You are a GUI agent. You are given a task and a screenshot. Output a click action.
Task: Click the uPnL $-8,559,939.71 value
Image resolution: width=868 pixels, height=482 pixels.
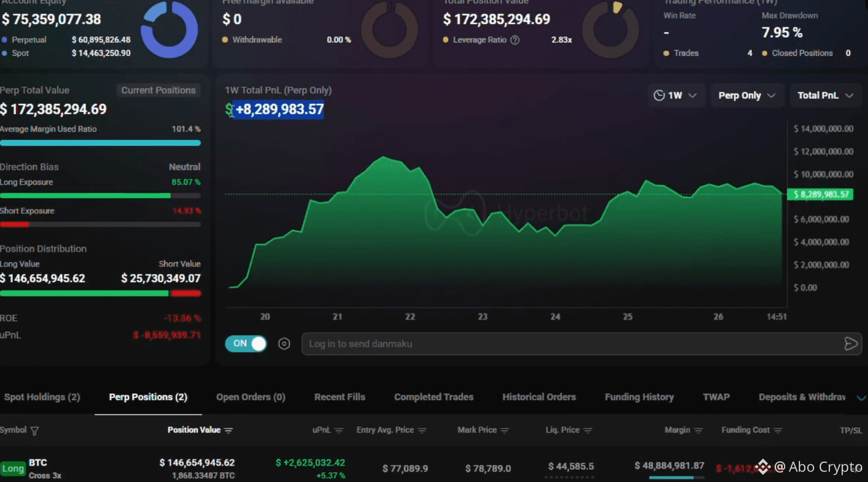click(167, 335)
